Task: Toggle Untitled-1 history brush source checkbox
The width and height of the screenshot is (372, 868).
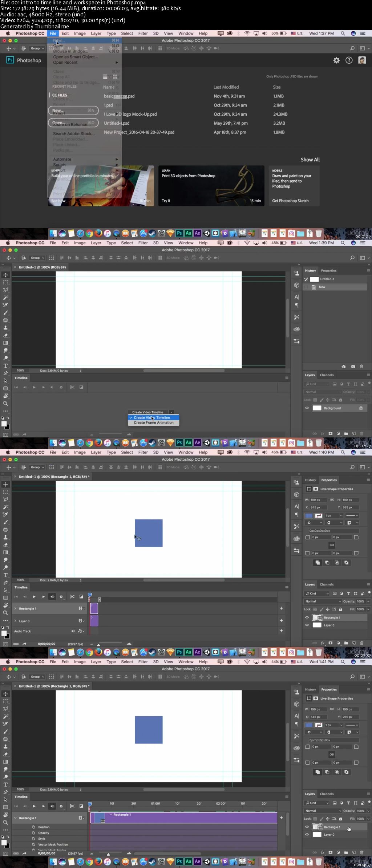Action: 306,279
